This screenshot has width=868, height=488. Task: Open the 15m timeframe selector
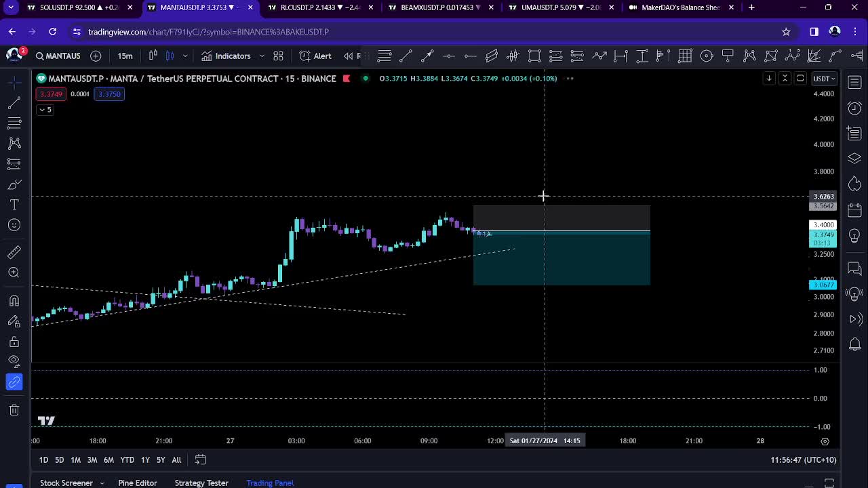[125, 56]
